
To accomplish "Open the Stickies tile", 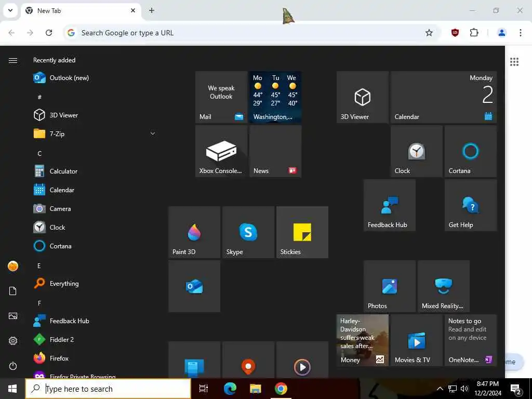I will click(x=302, y=232).
